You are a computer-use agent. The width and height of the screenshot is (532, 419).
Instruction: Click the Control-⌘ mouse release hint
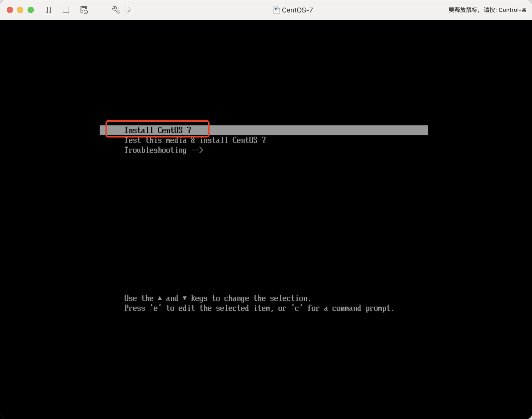tap(488, 10)
